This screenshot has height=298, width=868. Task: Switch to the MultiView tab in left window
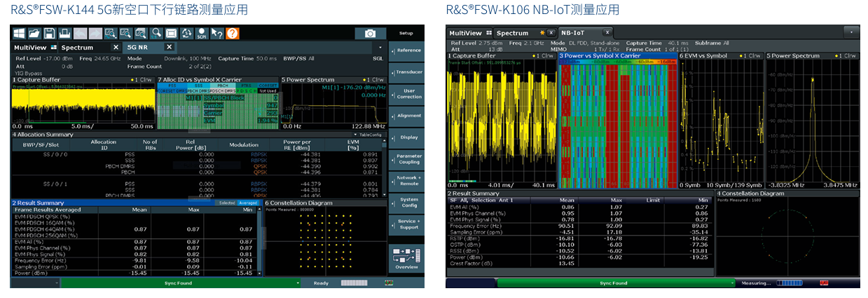[x=31, y=48]
